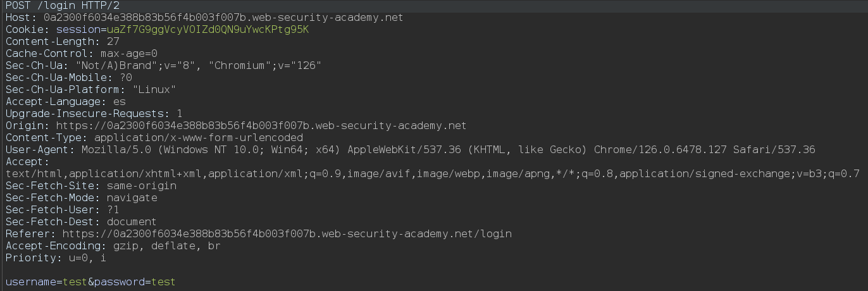
Task: Click the Upgrade-Insecure-Requests header
Action: click(94, 114)
